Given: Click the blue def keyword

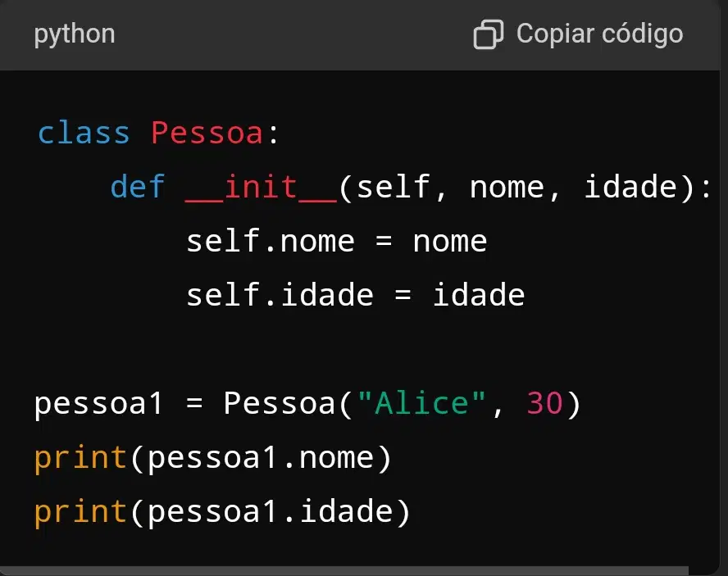Looking at the screenshot, I should pos(138,187).
